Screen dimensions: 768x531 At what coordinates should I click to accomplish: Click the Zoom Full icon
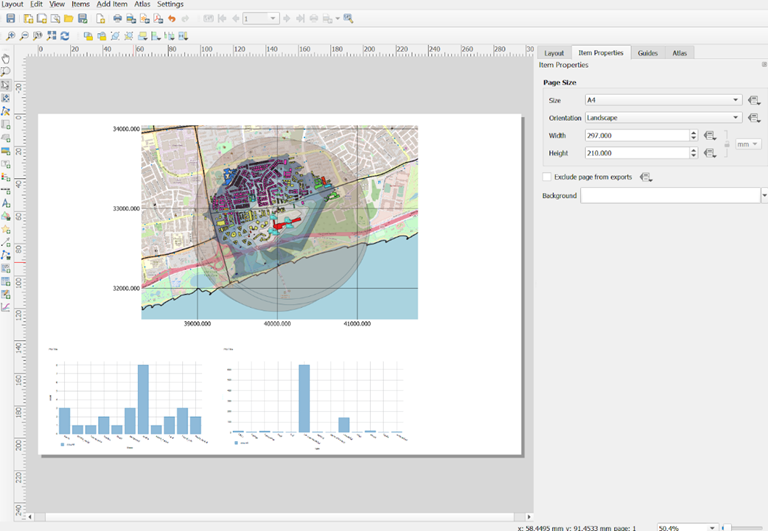point(52,36)
